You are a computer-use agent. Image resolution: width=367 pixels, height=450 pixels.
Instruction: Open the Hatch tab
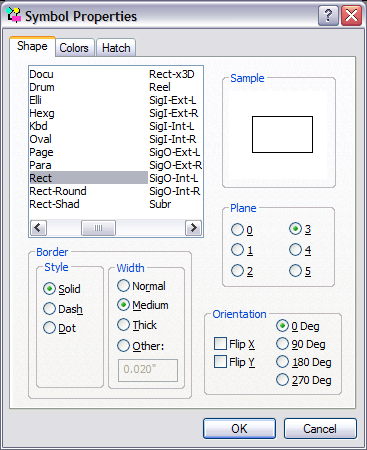click(116, 48)
